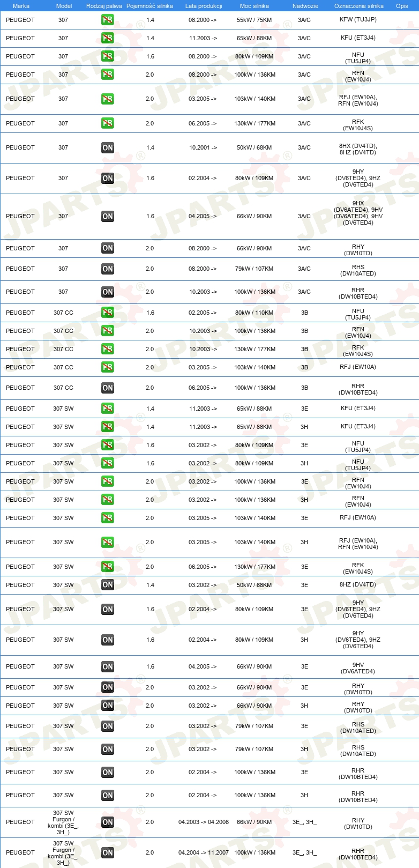This screenshot has width=419, height=868.
Task: Click the body code 3E_, 3H_ in the 100kW / 136KM row
Action: [304, 852]
